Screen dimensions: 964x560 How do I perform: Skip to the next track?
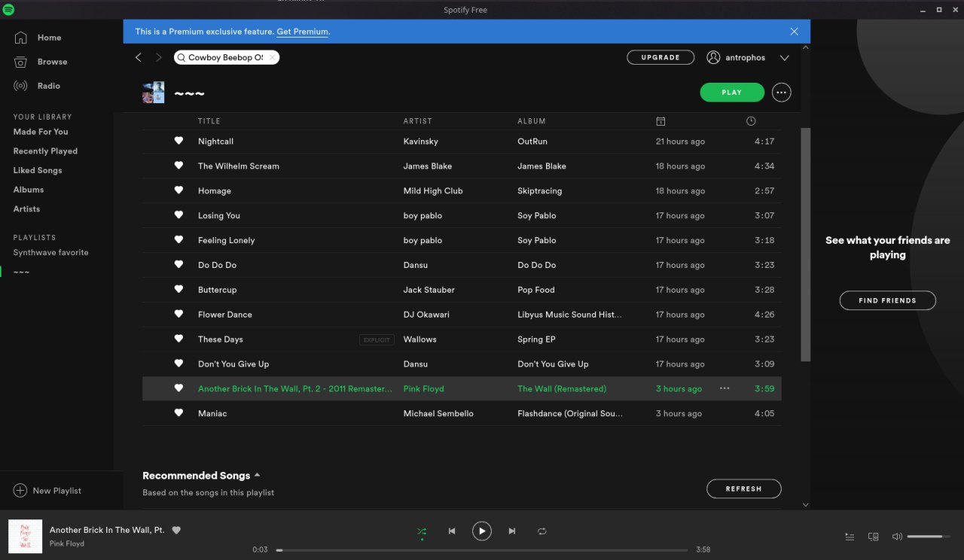512,531
